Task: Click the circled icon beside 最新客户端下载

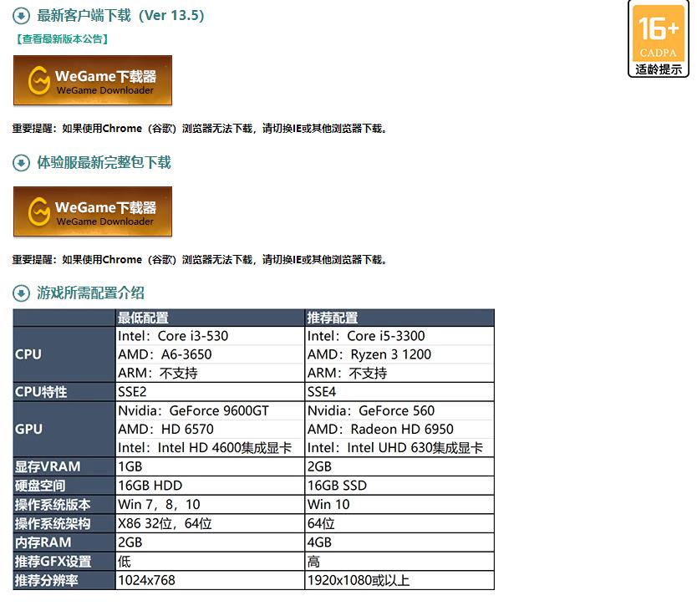Action: (20, 15)
